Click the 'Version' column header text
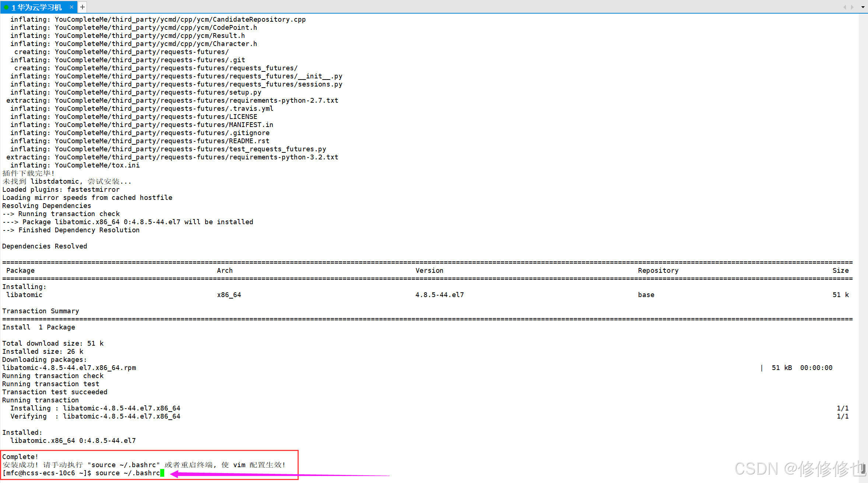Image resolution: width=868 pixels, height=483 pixels. (x=429, y=271)
